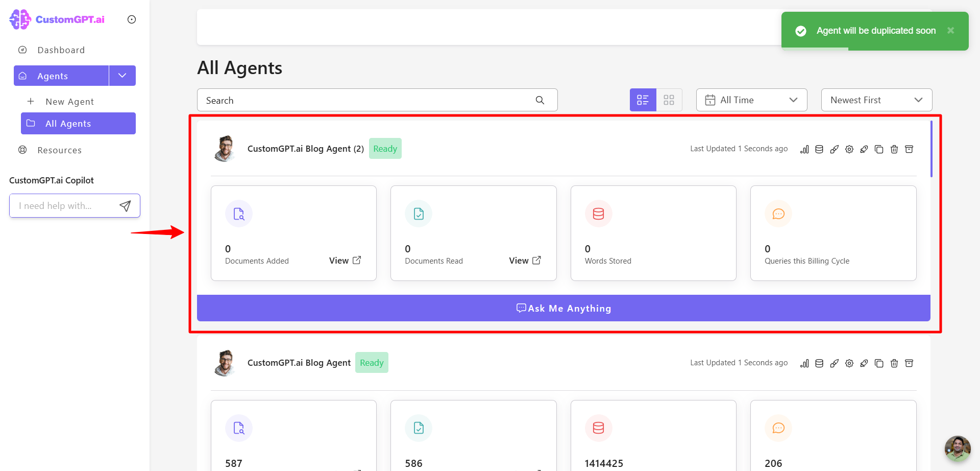Expand the Agents menu chevron
Image resolution: width=980 pixels, height=471 pixels.
(122, 76)
